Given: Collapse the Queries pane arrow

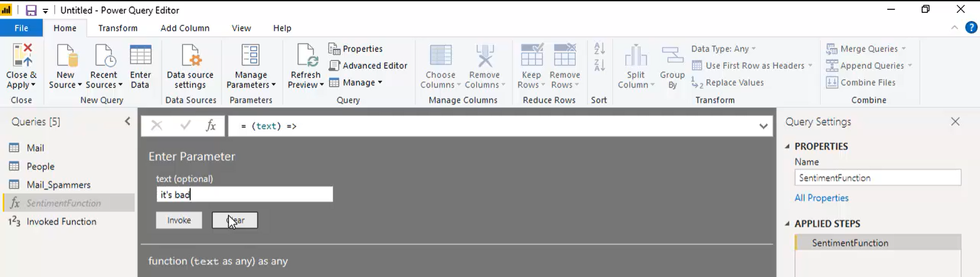Looking at the screenshot, I should (127, 121).
